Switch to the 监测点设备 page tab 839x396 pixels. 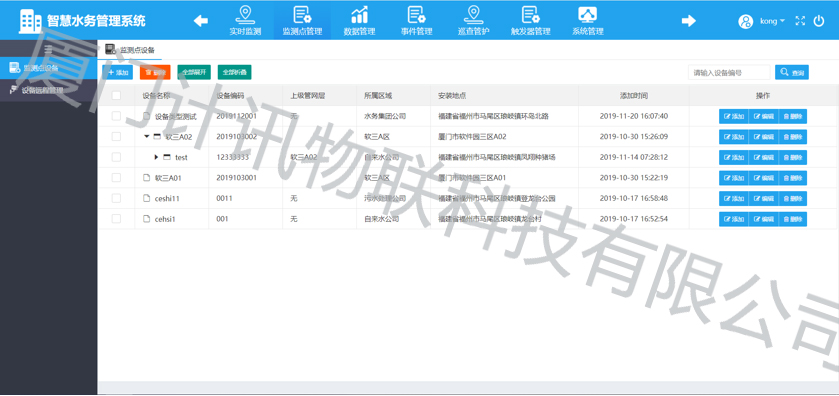pos(130,49)
